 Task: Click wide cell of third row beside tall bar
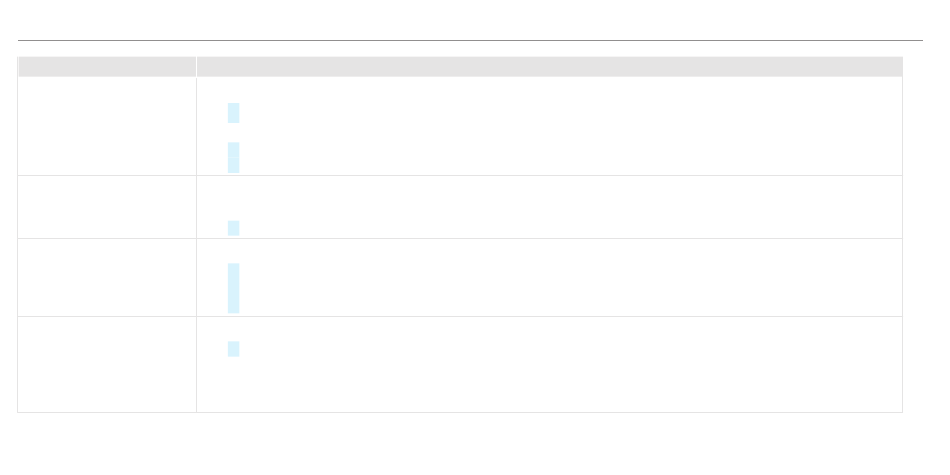(570, 277)
